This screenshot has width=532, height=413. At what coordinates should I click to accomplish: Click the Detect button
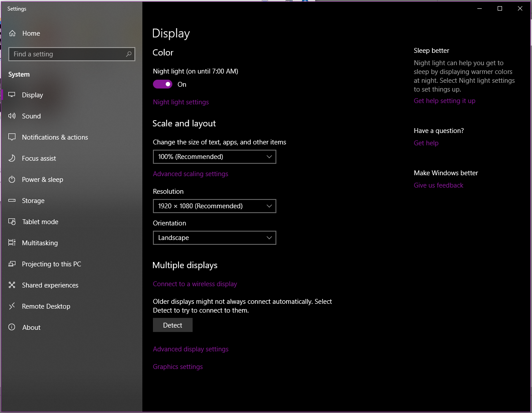[172, 325]
